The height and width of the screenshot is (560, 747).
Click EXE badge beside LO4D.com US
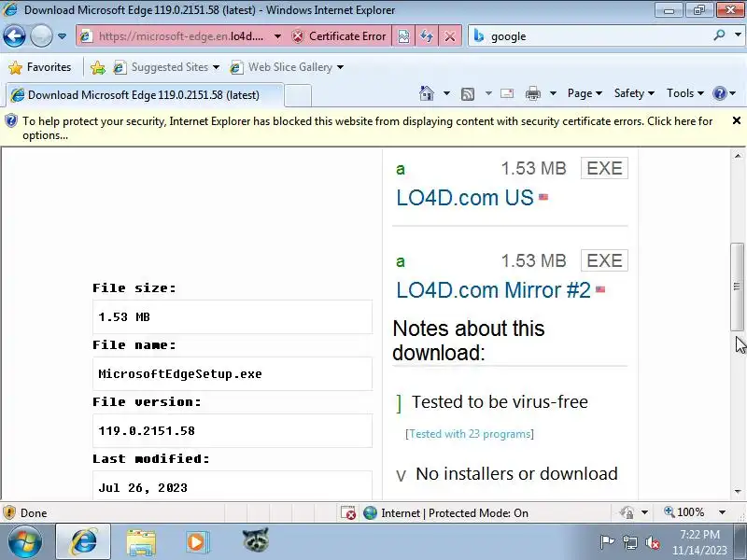tap(604, 168)
